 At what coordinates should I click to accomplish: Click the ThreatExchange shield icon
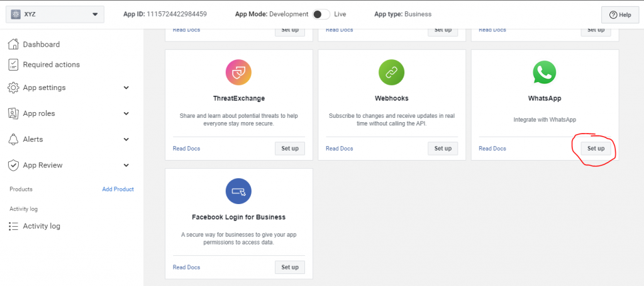[238, 72]
